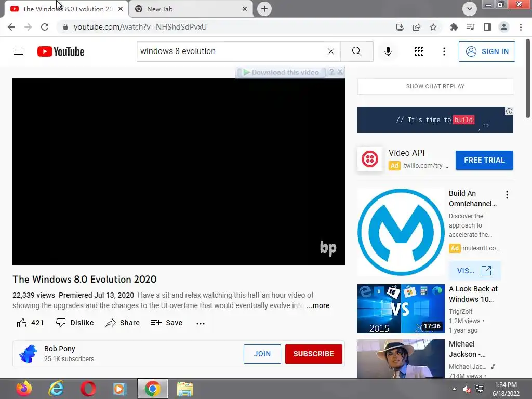Open help on download bar

coord(331,72)
